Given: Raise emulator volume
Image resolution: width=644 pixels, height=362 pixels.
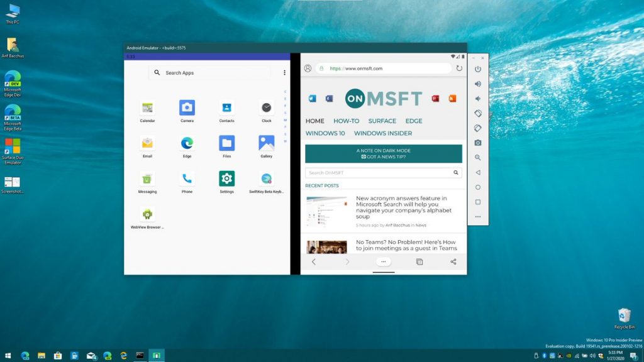Looking at the screenshot, I should (x=478, y=84).
